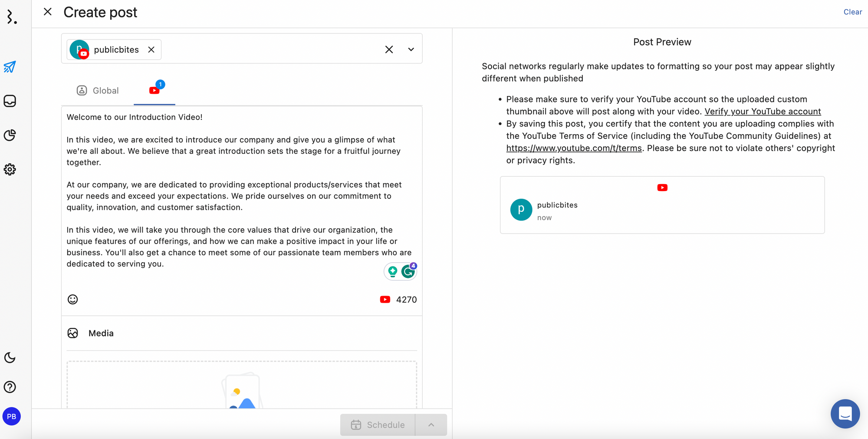
Task: Select the YouTube tab
Action: tap(155, 90)
